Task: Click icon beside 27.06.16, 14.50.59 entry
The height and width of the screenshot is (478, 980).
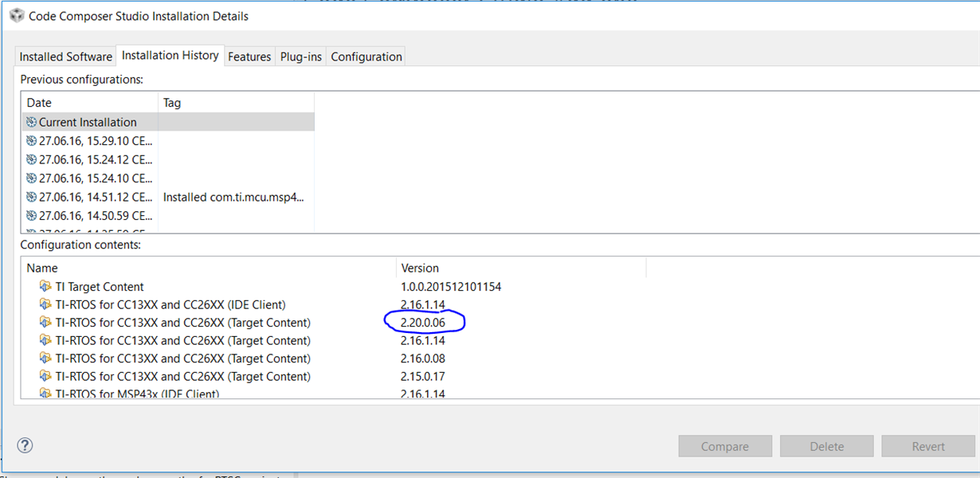Action: 32,215
